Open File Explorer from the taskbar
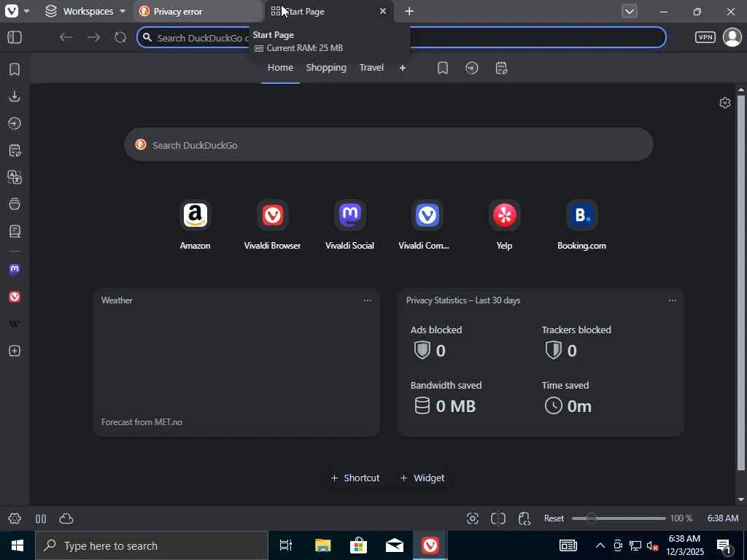The height and width of the screenshot is (560, 747). point(322,545)
